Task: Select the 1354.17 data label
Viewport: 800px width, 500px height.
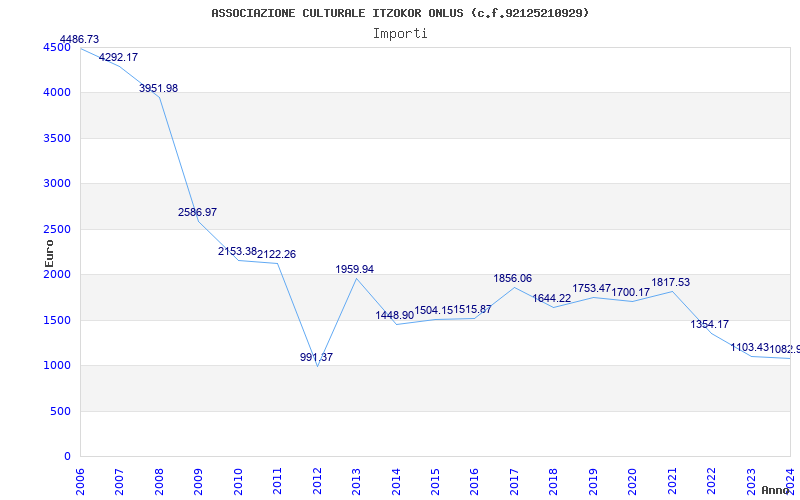Action: point(710,324)
